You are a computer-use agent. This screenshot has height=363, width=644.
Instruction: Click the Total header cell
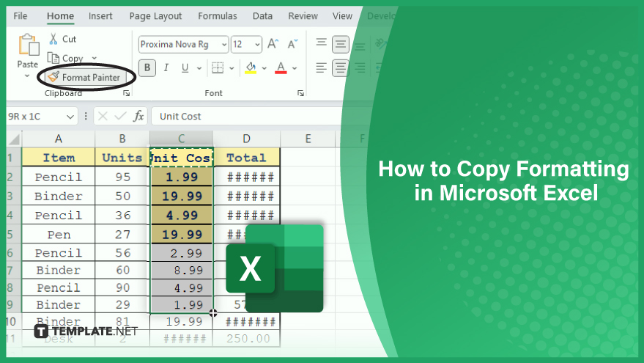(x=246, y=158)
